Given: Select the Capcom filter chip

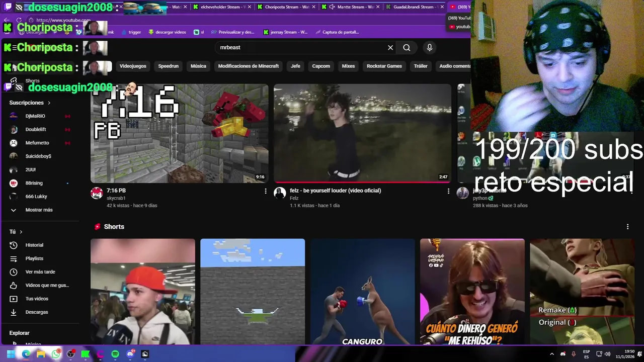Looking at the screenshot, I should (321, 66).
